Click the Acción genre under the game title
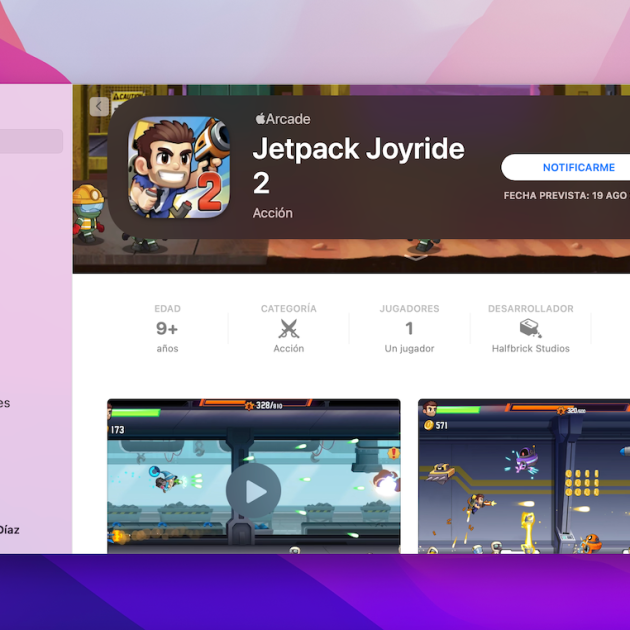Image resolution: width=630 pixels, height=630 pixels. tap(273, 213)
